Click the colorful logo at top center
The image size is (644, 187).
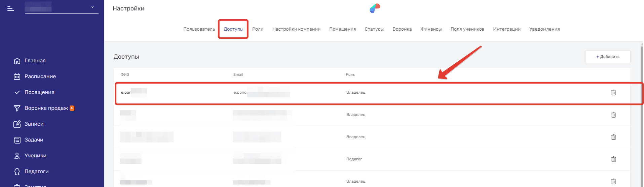pyautogui.click(x=375, y=8)
